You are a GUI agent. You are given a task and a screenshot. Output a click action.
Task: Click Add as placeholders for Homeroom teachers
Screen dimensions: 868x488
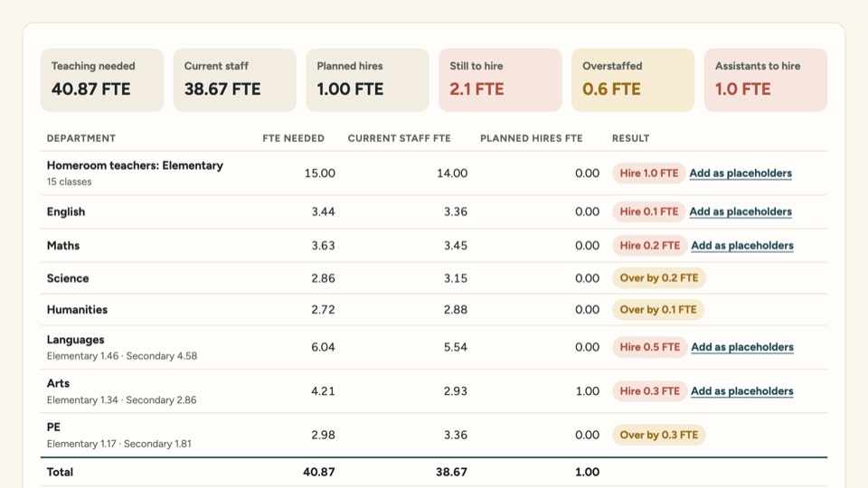point(741,174)
